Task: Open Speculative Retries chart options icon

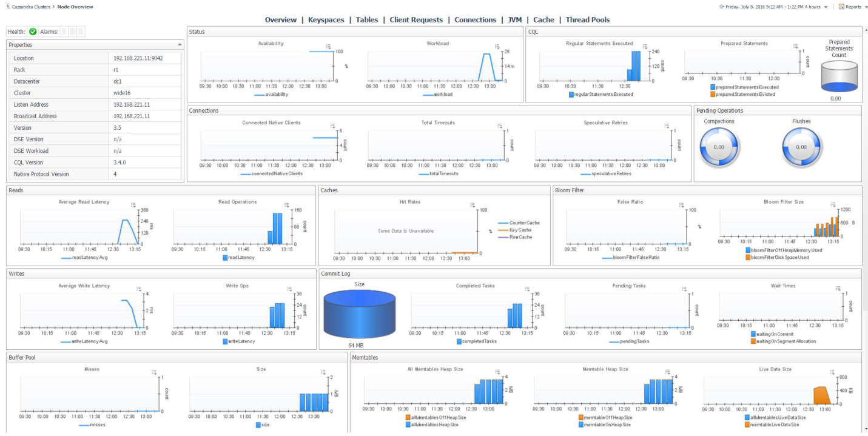Action: pyautogui.click(x=667, y=126)
